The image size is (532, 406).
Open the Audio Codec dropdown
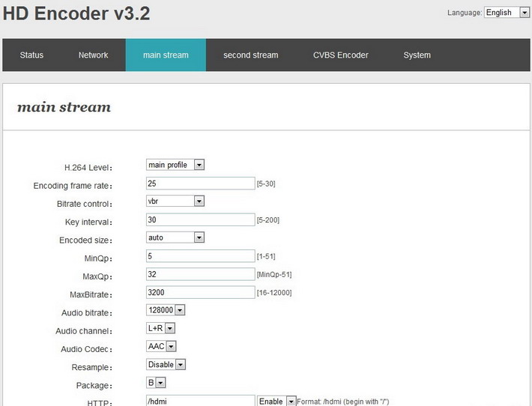click(x=161, y=346)
